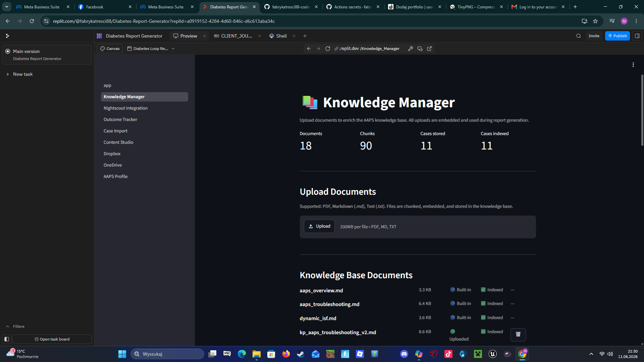The image size is (644, 362).
Task: Toggle the right side panel
Action: pyautogui.click(x=637, y=36)
